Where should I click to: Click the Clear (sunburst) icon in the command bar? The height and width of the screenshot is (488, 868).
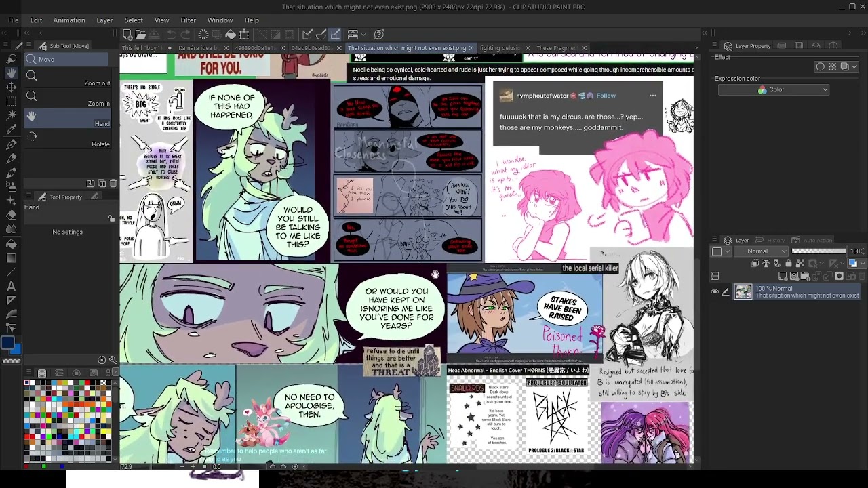[x=203, y=35]
